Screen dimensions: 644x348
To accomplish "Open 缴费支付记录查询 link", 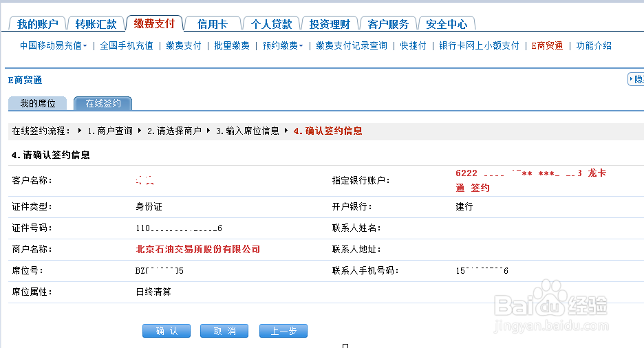I will point(352,45).
